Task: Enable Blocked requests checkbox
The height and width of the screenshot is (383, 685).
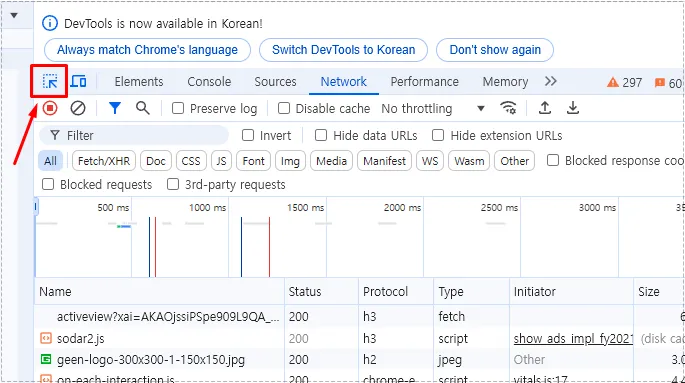Action: (48, 184)
